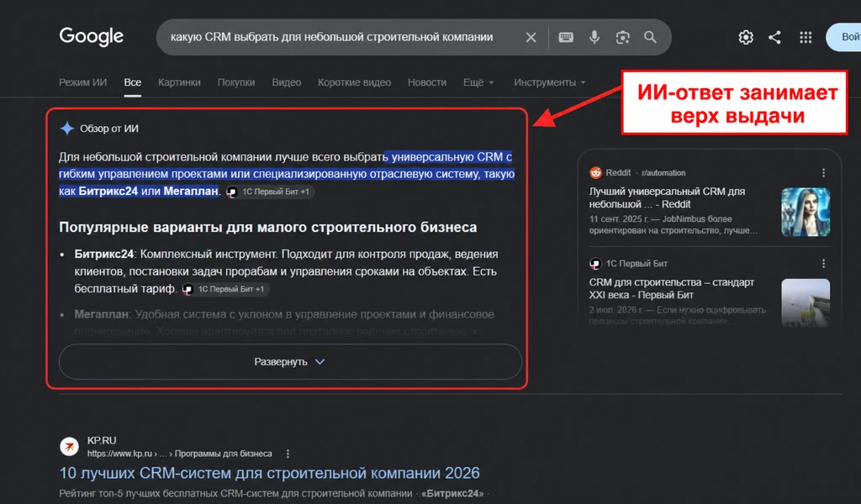The width and height of the screenshot is (861, 504).
Task: Open the Новости tab
Action: [x=426, y=82]
